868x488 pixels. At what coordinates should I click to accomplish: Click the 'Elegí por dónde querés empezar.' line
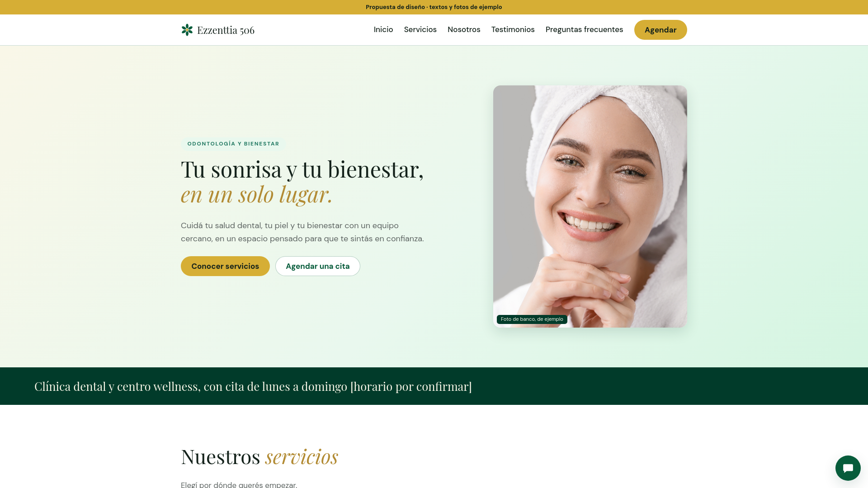point(239,484)
